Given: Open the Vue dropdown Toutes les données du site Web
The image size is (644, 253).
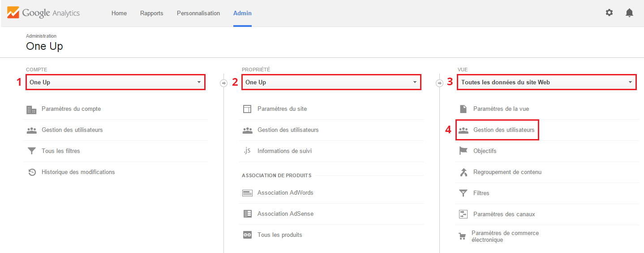Looking at the screenshot, I should click(x=547, y=82).
